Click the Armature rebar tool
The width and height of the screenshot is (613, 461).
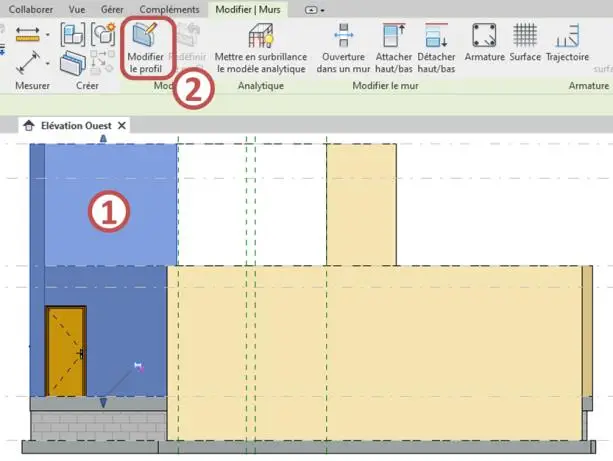pyautogui.click(x=484, y=42)
